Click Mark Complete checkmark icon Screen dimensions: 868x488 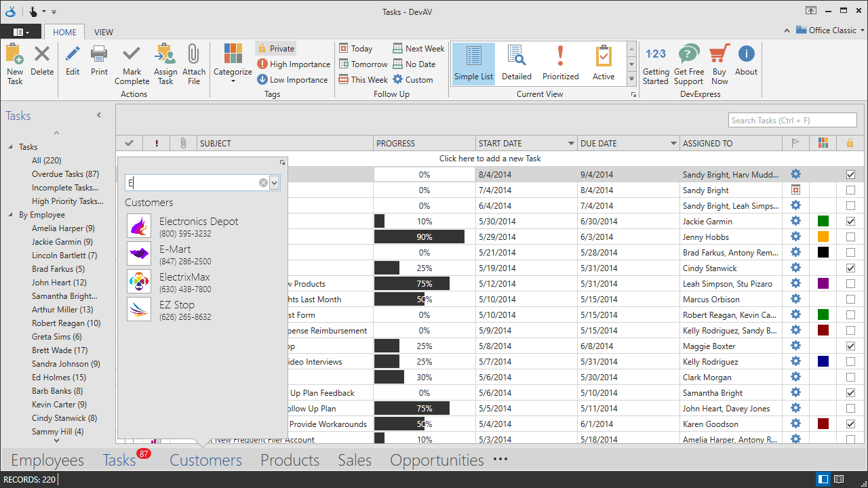click(x=132, y=54)
